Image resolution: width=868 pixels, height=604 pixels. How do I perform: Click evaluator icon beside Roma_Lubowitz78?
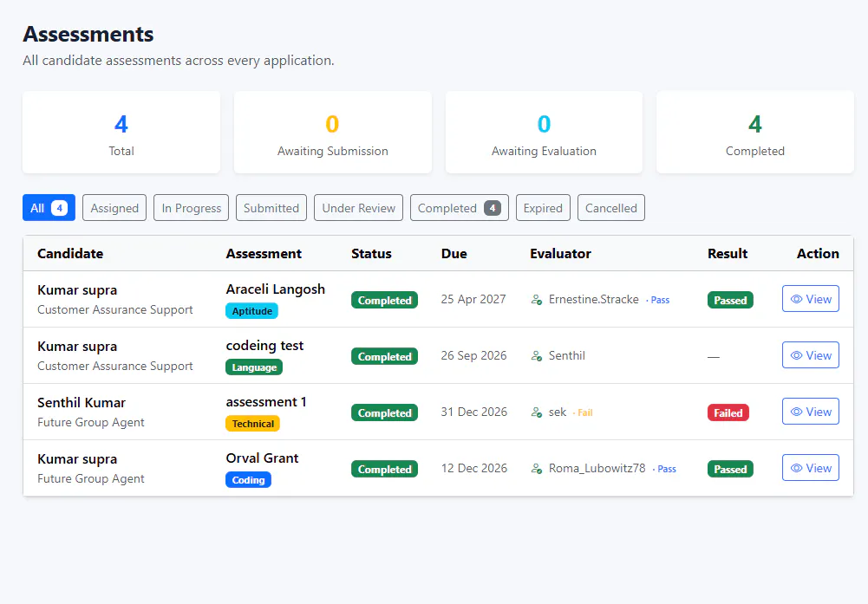[537, 469]
